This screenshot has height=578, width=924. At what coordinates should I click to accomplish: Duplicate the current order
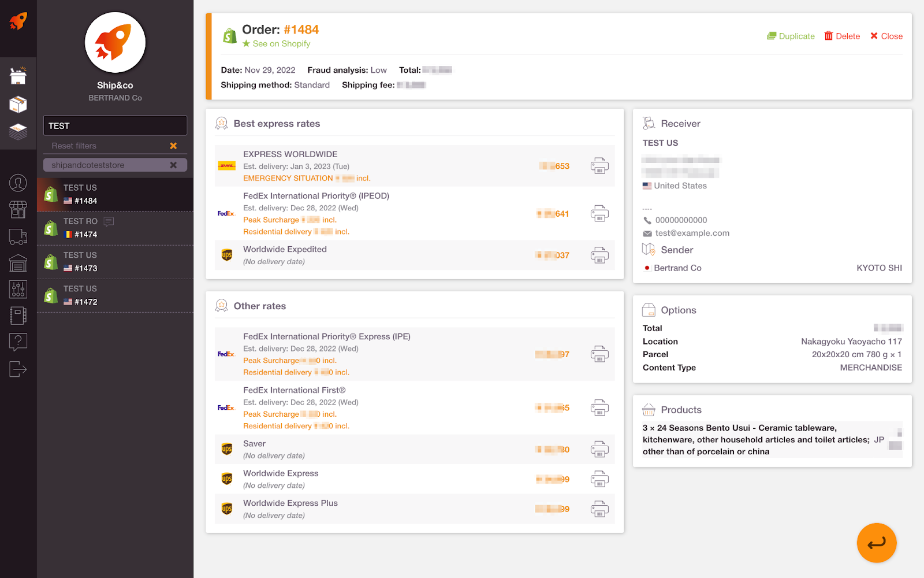click(x=791, y=36)
